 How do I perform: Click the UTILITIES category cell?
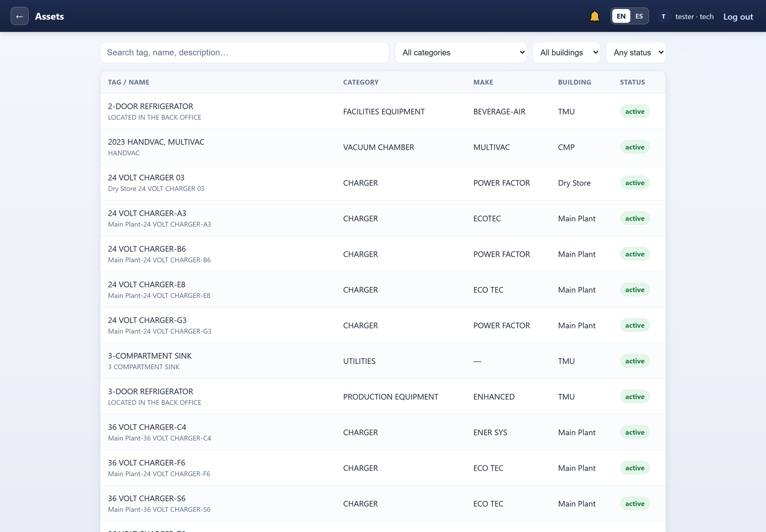point(359,361)
